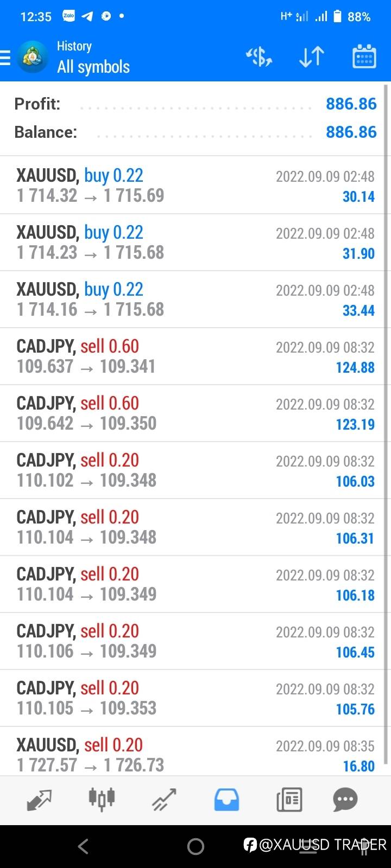
Task: Tap the sort arrows icon
Action: pos(312,56)
